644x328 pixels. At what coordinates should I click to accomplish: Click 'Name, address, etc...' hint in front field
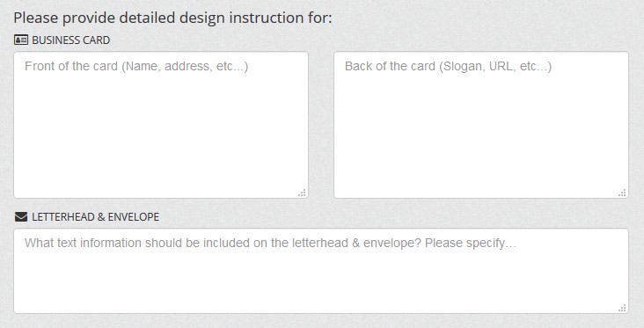coord(185,66)
